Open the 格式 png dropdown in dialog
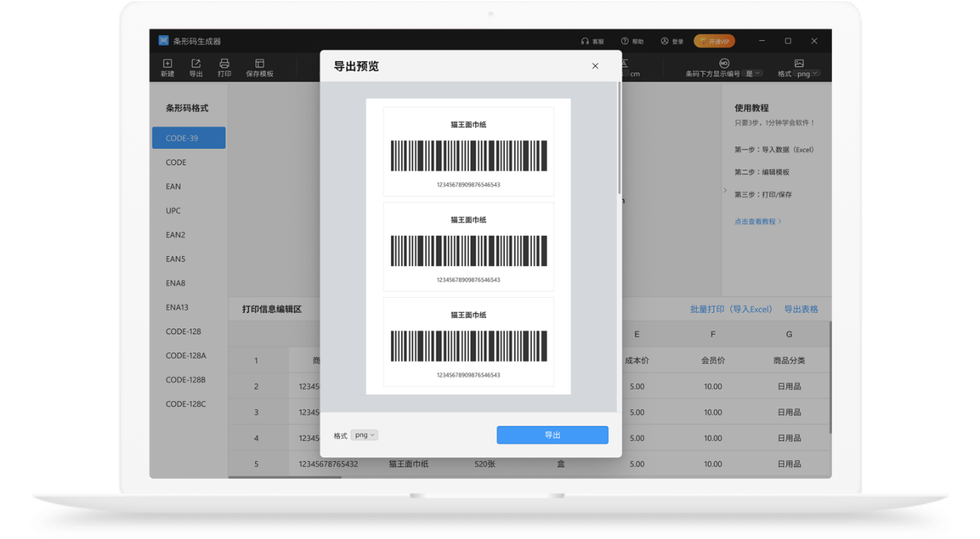The height and width of the screenshot is (539, 980). pos(364,436)
